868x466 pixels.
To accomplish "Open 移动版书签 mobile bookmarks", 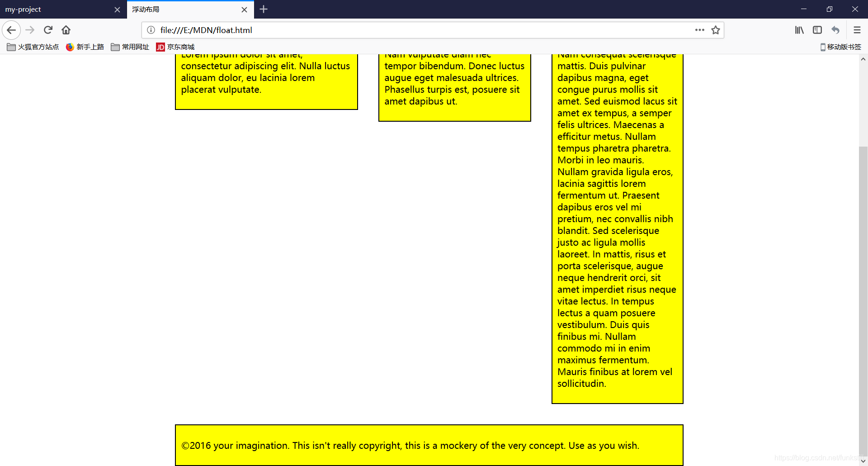I will 841,47.
